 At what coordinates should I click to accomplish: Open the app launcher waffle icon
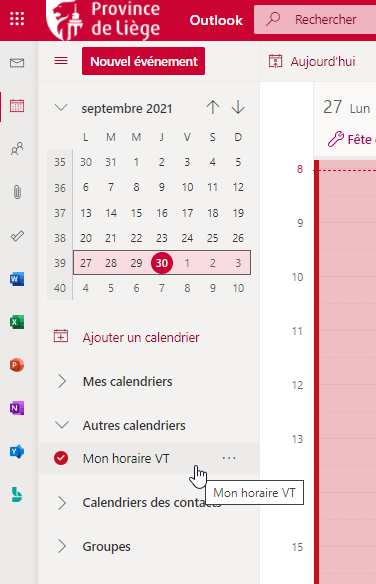(17, 19)
